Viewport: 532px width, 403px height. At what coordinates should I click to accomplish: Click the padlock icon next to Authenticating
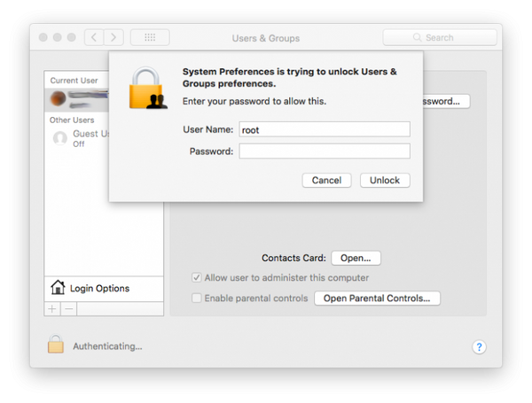pyautogui.click(x=56, y=344)
